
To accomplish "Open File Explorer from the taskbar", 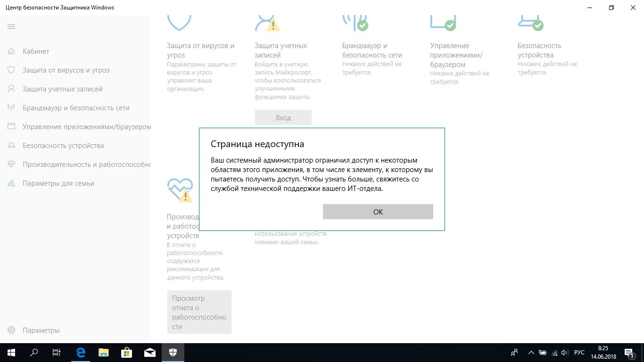I will [104, 353].
